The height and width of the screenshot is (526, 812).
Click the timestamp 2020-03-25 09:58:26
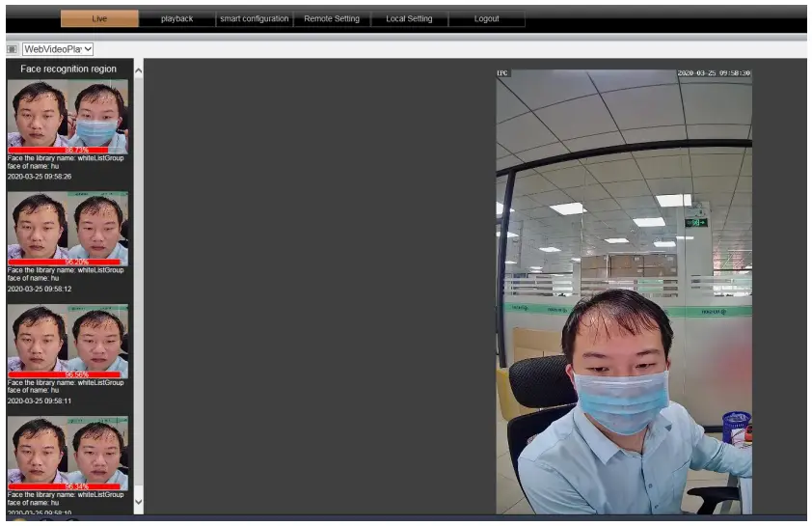(40, 177)
